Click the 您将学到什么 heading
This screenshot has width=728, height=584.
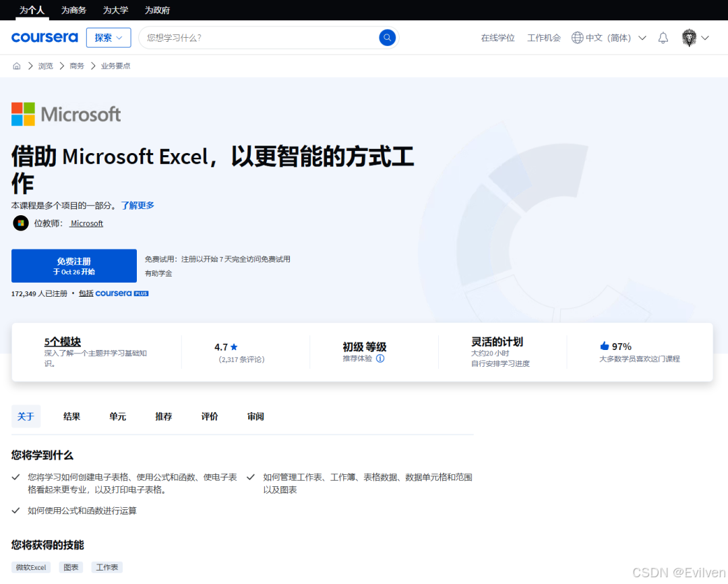(x=42, y=455)
